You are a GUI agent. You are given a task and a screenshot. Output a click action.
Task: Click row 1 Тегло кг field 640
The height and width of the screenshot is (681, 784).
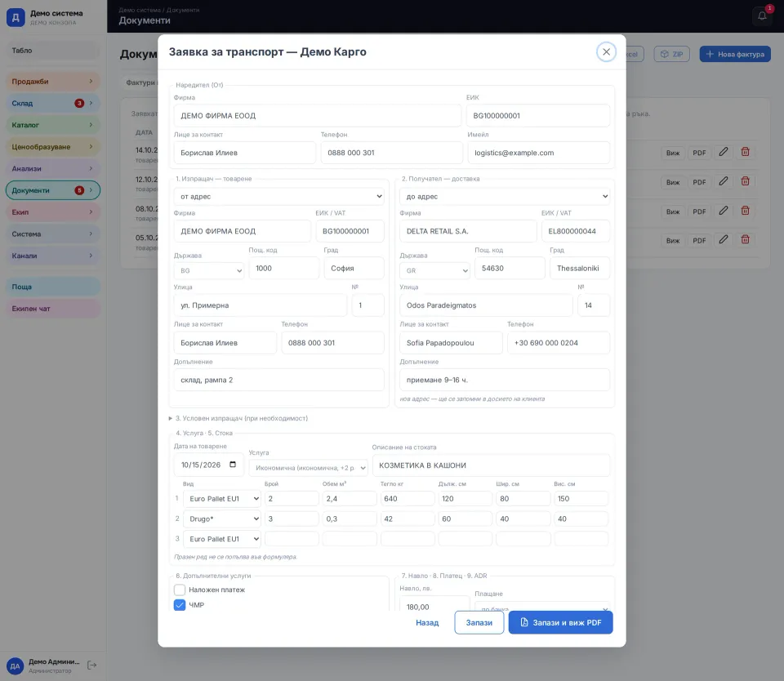pos(408,498)
